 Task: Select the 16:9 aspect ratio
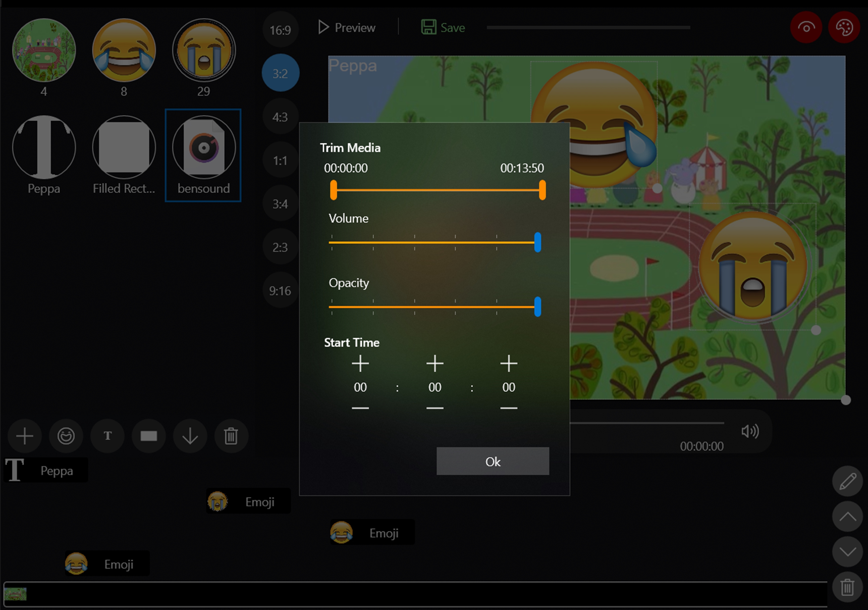280,30
